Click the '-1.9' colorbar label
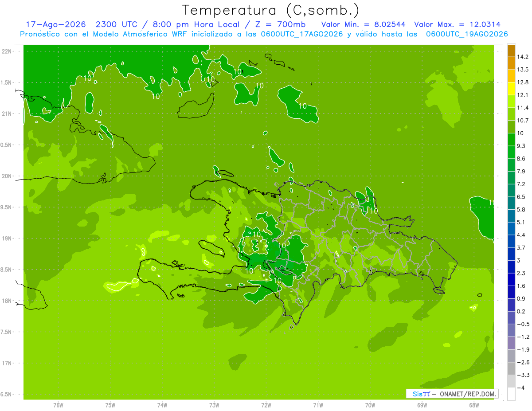This screenshot has width=532, height=411. 523,349
